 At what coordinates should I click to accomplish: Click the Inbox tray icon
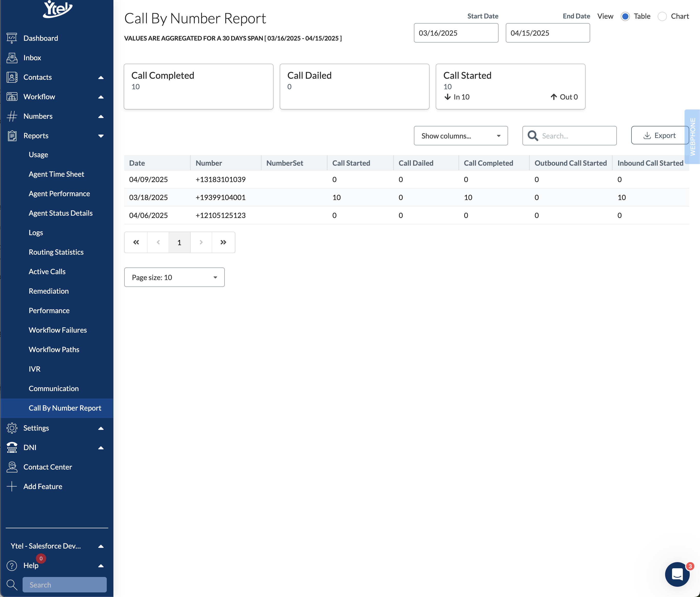click(x=12, y=58)
